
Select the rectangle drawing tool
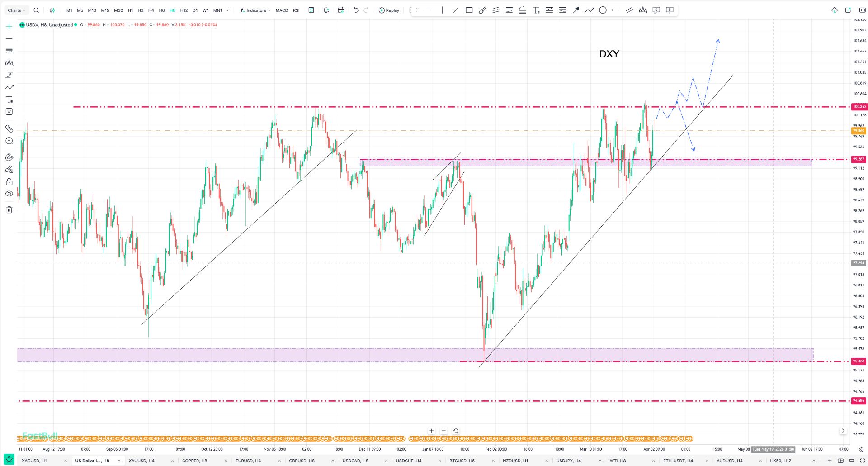pos(469,10)
